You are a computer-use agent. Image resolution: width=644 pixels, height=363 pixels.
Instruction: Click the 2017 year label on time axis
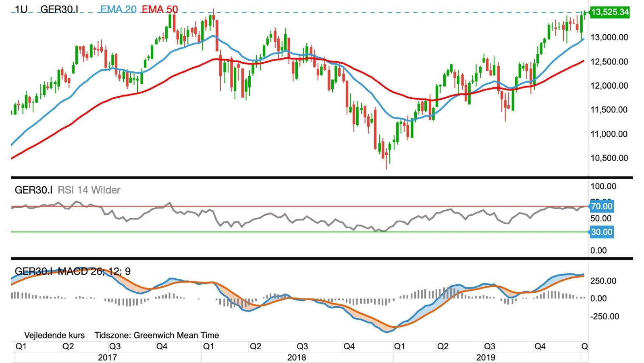tap(108, 357)
